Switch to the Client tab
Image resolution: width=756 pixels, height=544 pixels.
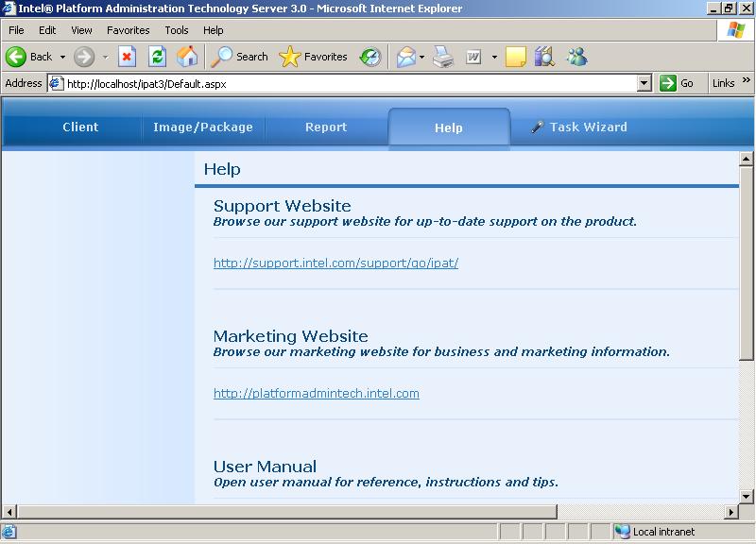coord(80,127)
